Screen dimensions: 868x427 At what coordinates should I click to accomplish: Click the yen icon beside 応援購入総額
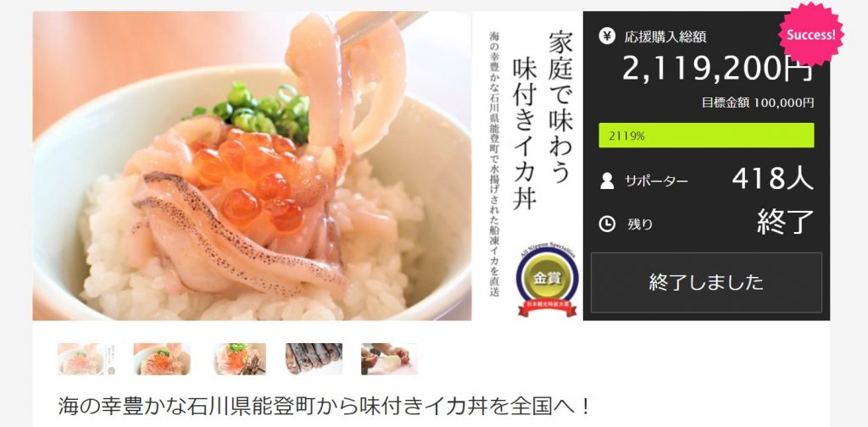coord(607,36)
